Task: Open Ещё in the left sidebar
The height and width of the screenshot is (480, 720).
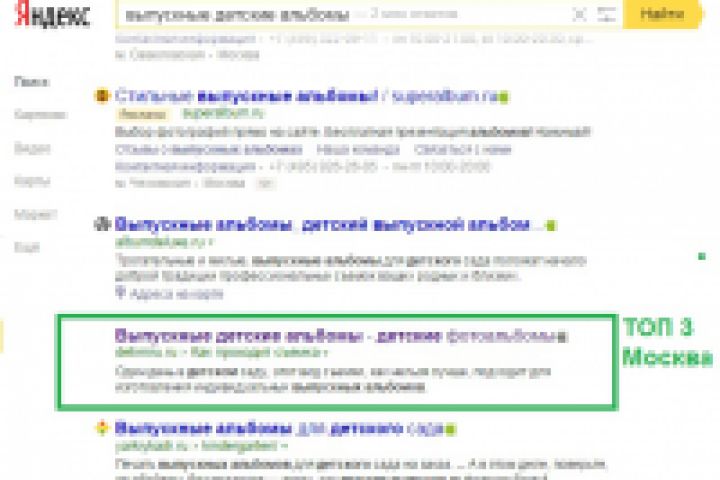Action: tap(27, 247)
